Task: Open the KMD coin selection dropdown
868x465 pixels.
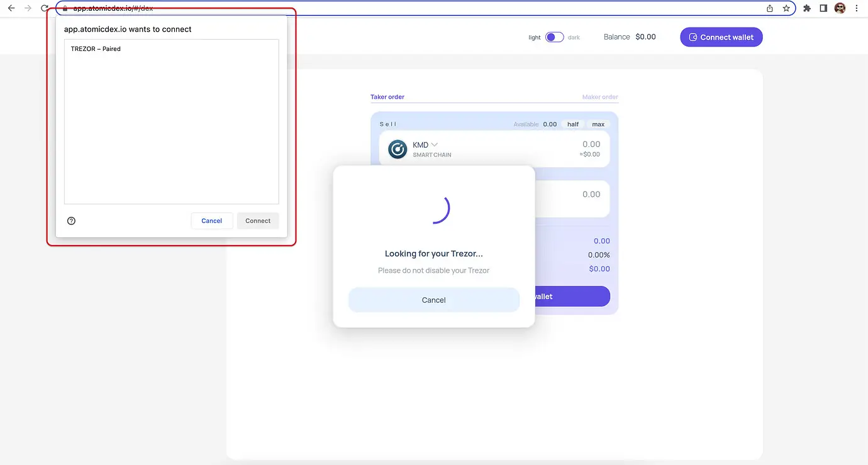Action: 435,144
